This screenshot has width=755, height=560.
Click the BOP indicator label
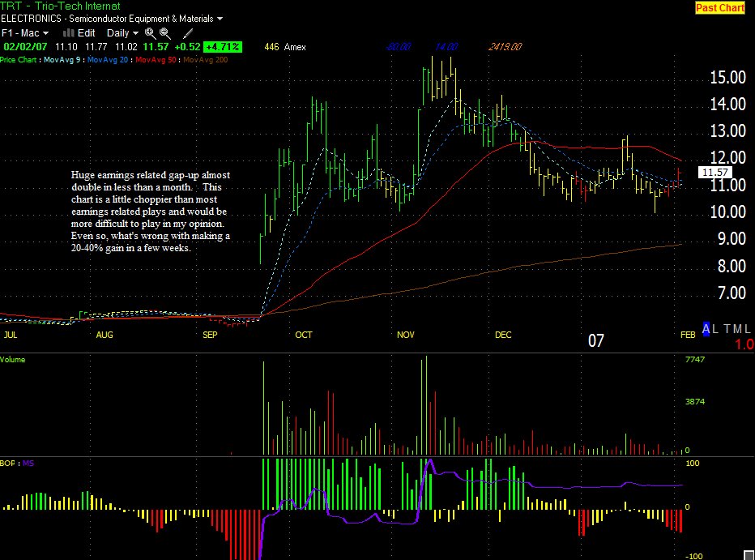click(x=8, y=464)
